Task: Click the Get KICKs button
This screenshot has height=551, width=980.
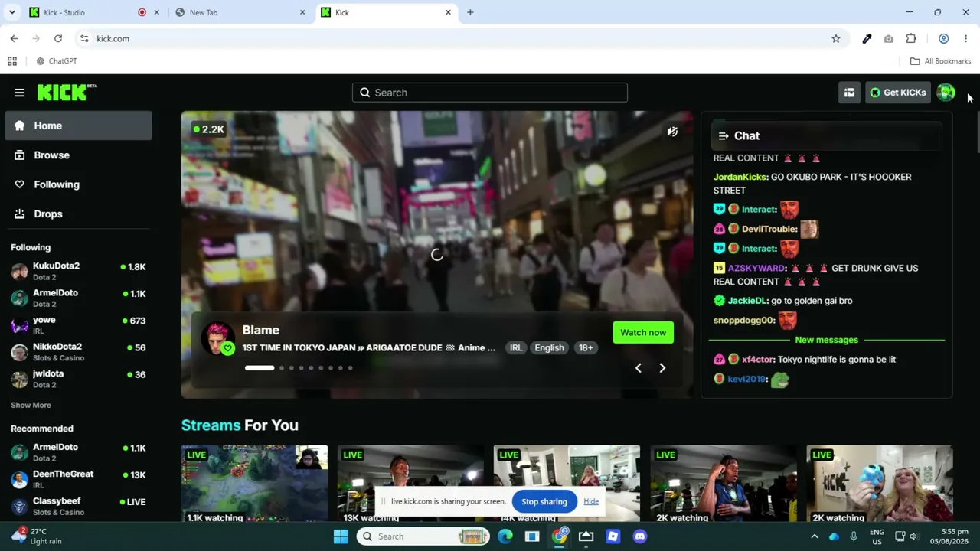Action: pos(898,93)
